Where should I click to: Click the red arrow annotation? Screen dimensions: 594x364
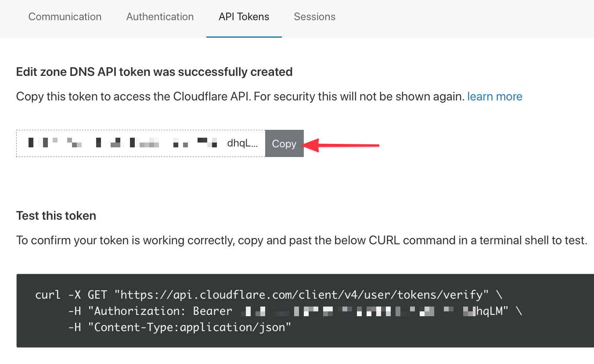click(x=342, y=144)
